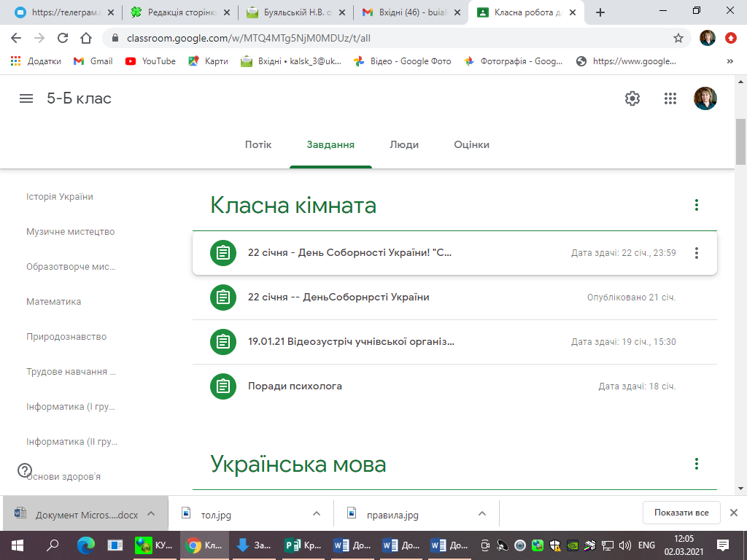This screenshot has height=560, width=747.
Task: Open Google account profile avatar
Action: coord(705,98)
